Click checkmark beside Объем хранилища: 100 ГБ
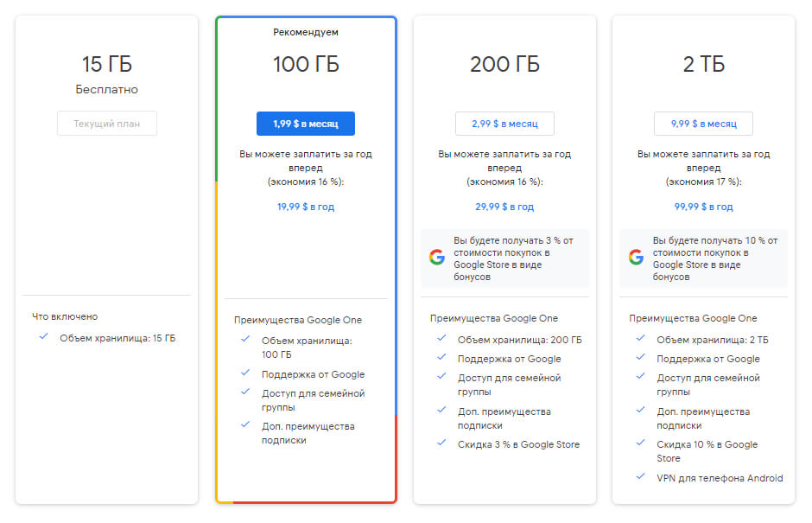Screen dimensions: 812x523 pyautogui.click(x=245, y=340)
